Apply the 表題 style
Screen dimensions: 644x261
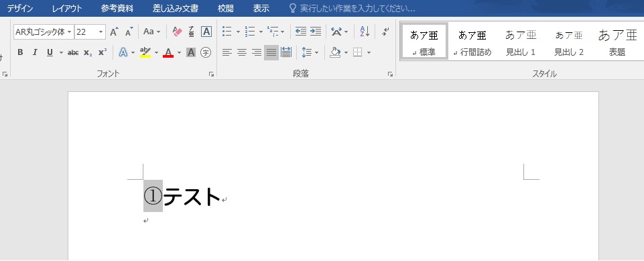(617, 41)
